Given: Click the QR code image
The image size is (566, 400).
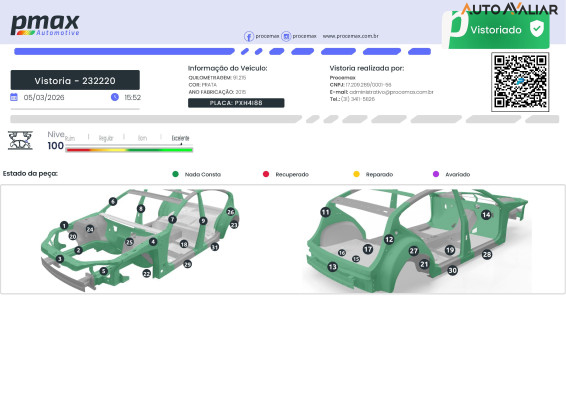Looking at the screenshot, I should click(x=520, y=82).
